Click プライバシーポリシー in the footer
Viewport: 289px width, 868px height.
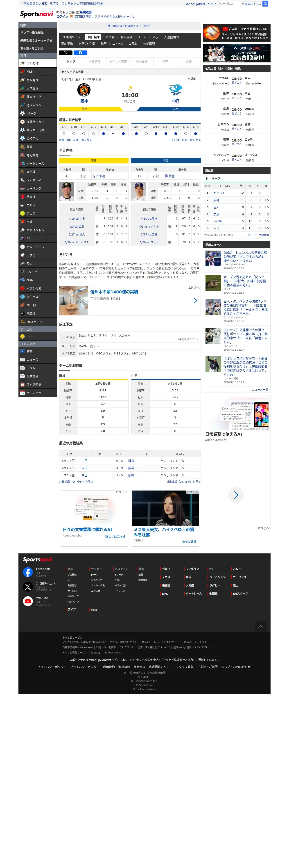(52, 667)
